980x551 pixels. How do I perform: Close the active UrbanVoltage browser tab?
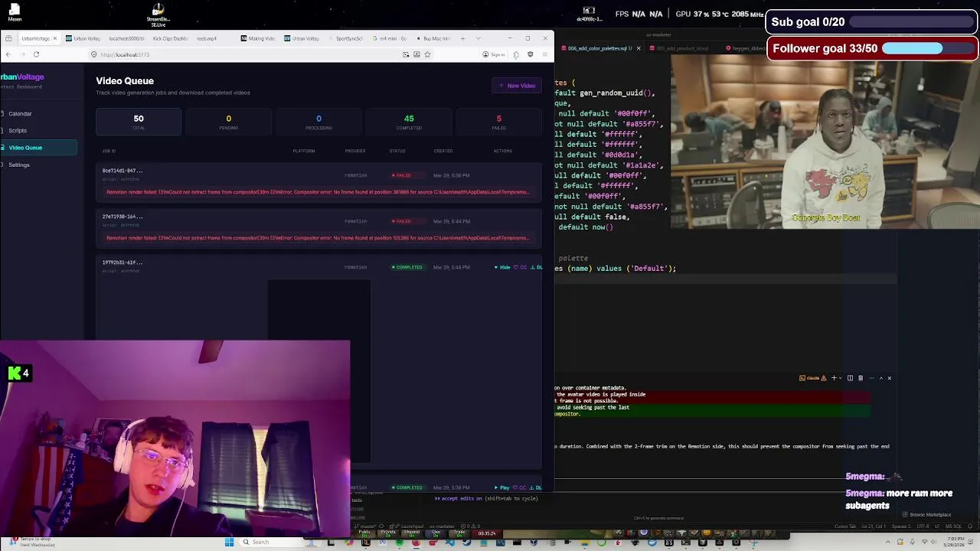point(54,38)
